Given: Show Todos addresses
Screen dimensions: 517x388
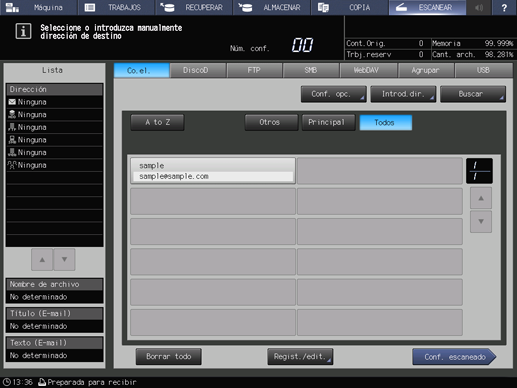Looking at the screenshot, I should click(386, 122).
